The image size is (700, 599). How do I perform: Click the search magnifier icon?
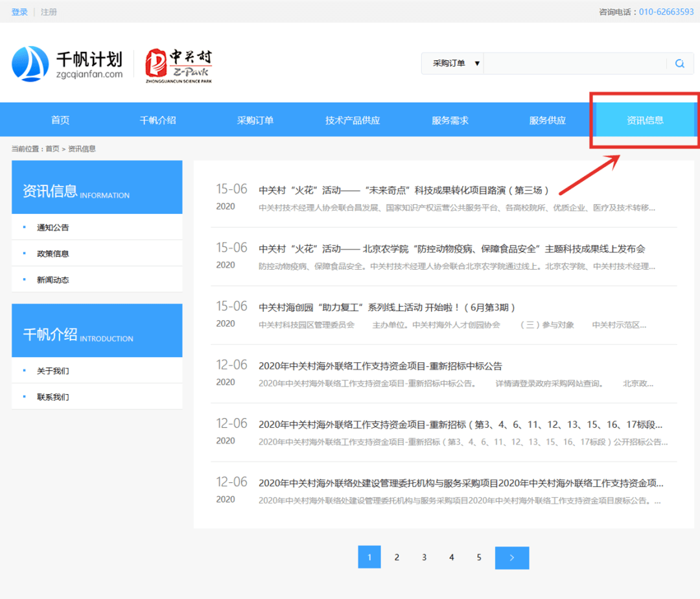point(679,64)
